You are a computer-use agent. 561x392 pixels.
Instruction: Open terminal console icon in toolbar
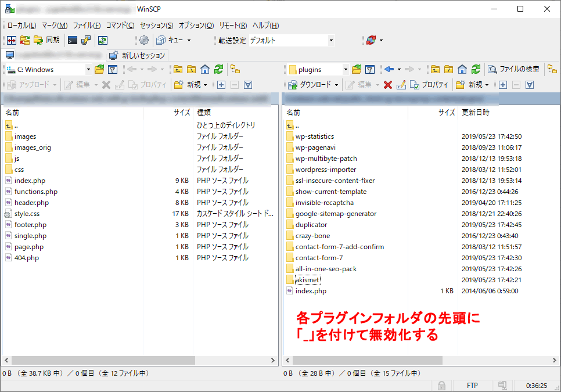click(x=73, y=40)
